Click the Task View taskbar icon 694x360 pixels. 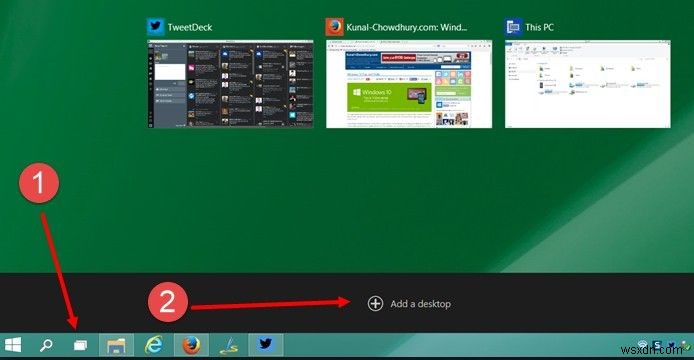point(80,345)
